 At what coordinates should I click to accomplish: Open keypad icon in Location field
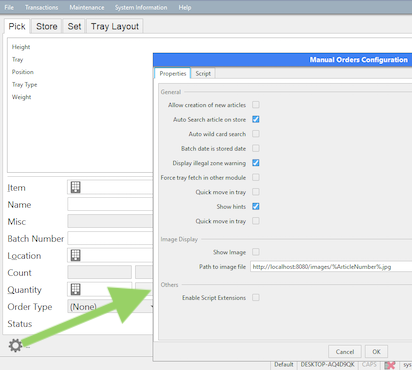[x=76, y=255]
